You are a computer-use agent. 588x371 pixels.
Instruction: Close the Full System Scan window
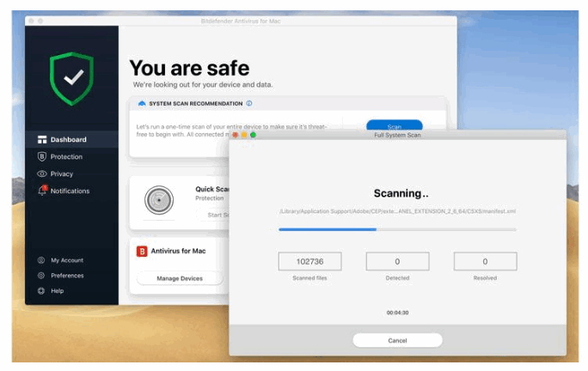point(236,135)
